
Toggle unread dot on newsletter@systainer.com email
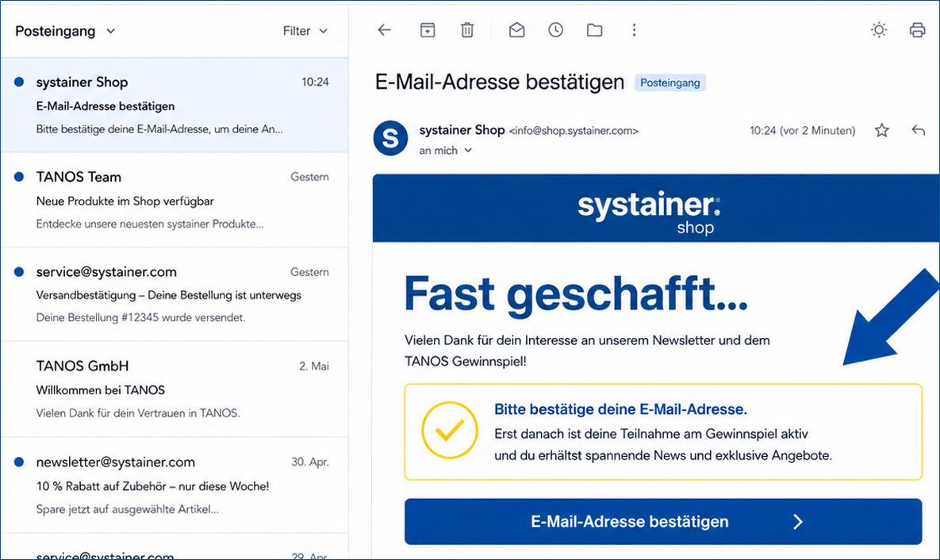[x=19, y=462]
